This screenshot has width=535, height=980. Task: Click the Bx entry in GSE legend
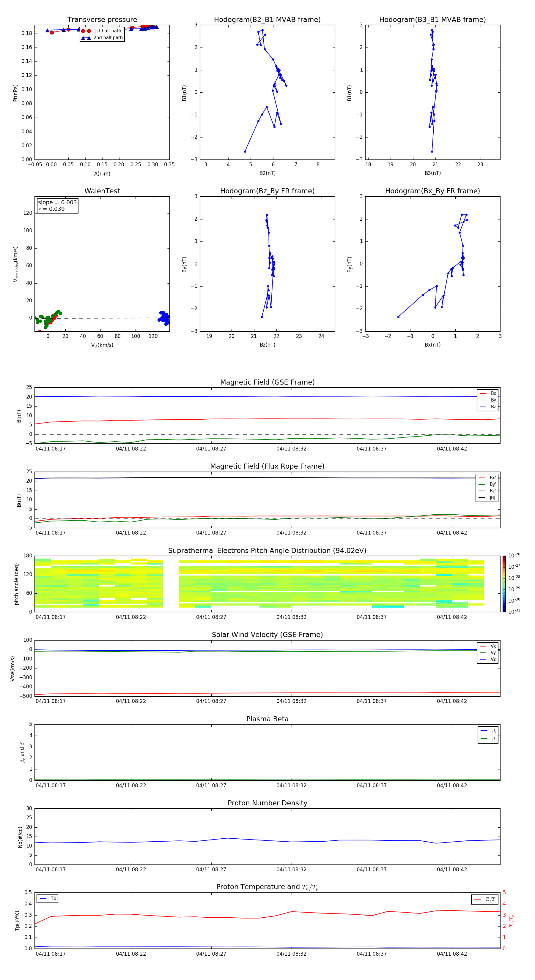click(x=488, y=394)
